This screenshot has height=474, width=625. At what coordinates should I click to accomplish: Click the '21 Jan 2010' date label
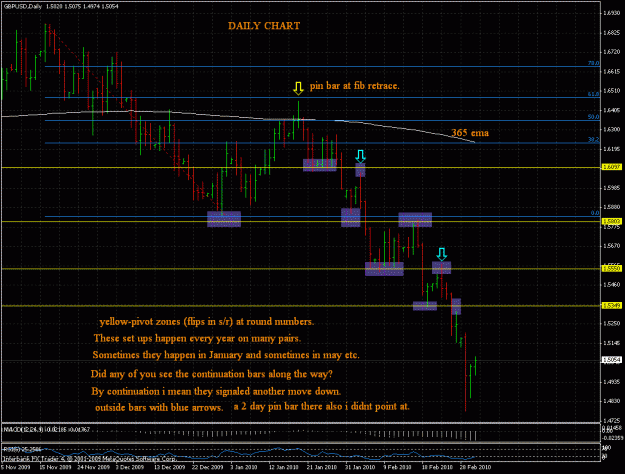pyautogui.click(x=321, y=467)
